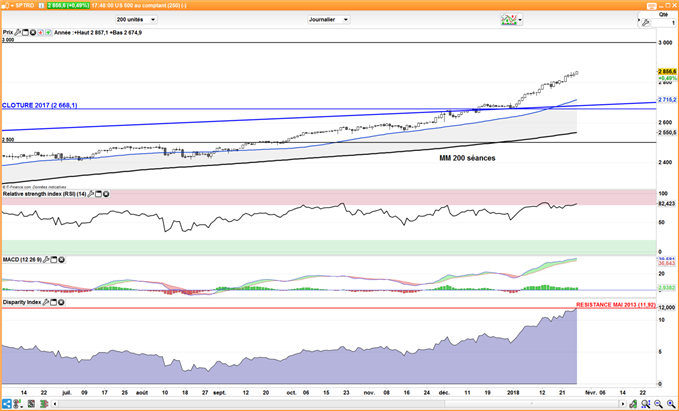Image resolution: width=679 pixels, height=411 pixels.
Task: Click the Prix panel window icon
Action: [25, 32]
